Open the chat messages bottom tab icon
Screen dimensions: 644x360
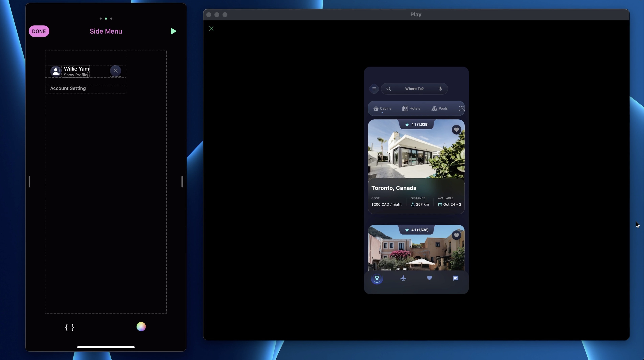coord(456,278)
